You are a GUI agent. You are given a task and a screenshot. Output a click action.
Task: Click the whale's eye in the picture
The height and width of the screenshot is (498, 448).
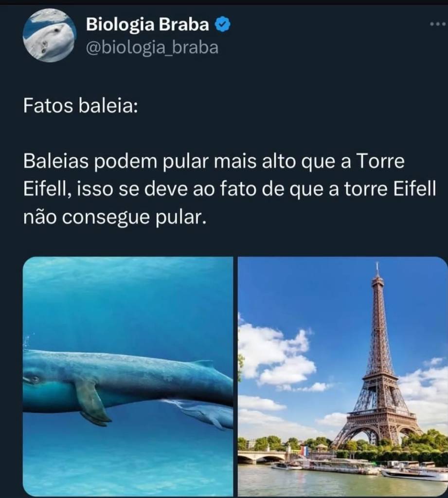[x=34, y=379]
